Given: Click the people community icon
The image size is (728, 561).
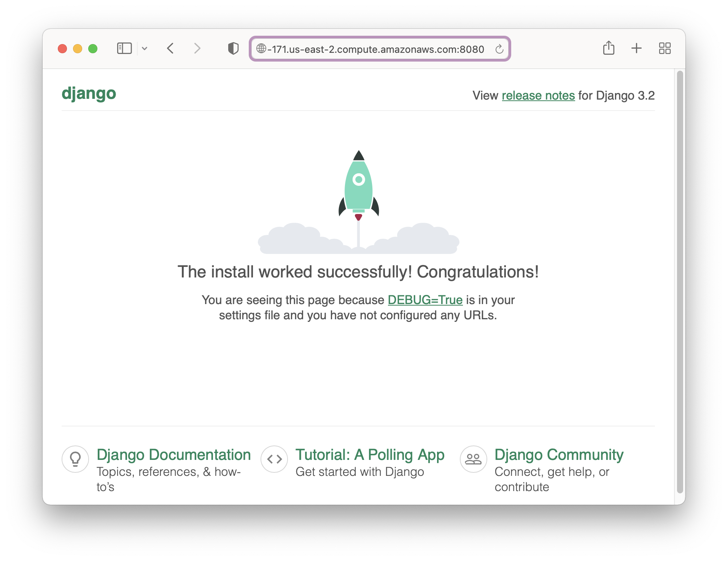Looking at the screenshot, I should 473,459.
